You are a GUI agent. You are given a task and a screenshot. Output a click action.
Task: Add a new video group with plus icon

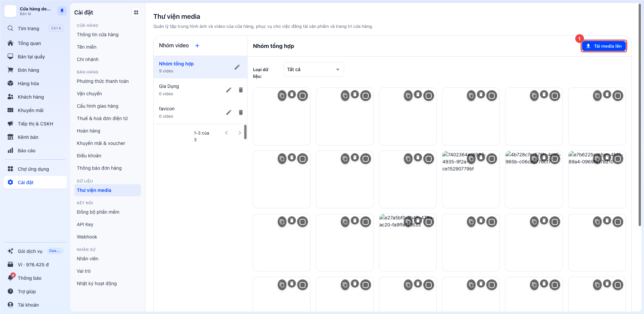[x=197, y=46]
